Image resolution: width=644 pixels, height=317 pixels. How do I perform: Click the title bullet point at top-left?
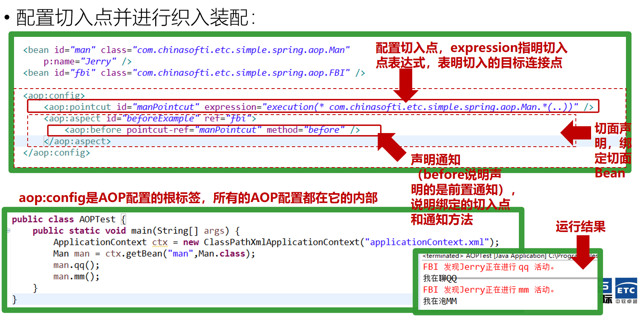click(x=6, y=18)
